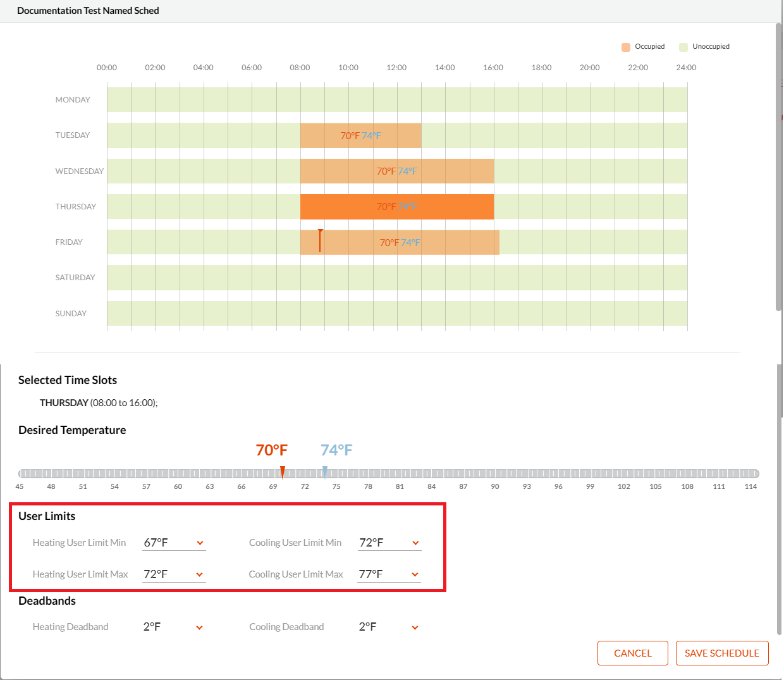The image size is (784, 680).
Task: Click CANCEL to discard schedule changes
Action: point(632,653)
